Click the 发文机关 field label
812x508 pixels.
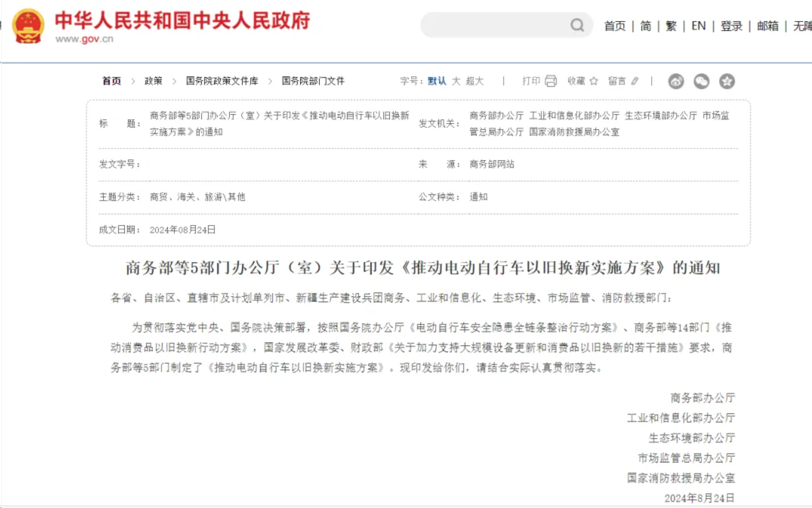(439, 124)
